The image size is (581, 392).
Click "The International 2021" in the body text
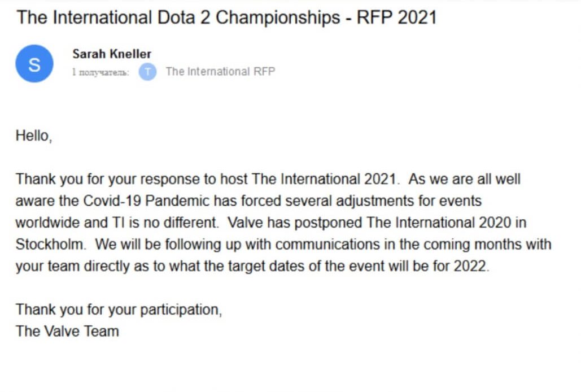(324, 180)
